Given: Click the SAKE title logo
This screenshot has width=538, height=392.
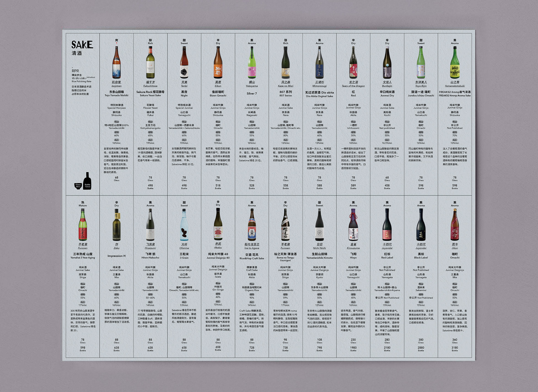Looking at the screenshot, I should pyautogui.click(x=82, y=45).
